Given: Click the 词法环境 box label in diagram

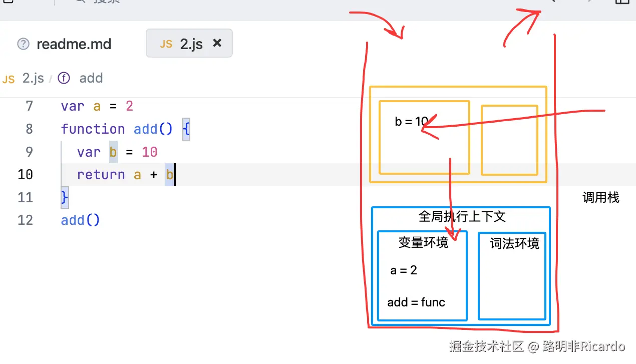Looking at the screenshot, I should [514, 244].
